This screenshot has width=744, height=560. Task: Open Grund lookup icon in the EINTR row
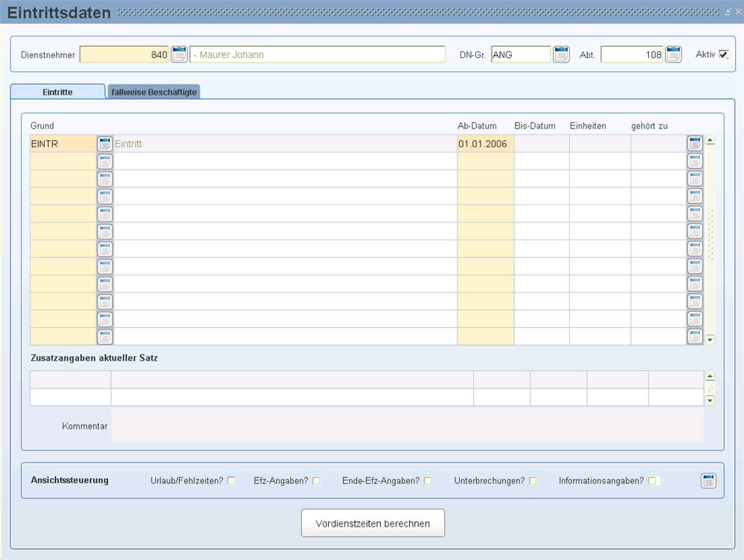point(105,144)
